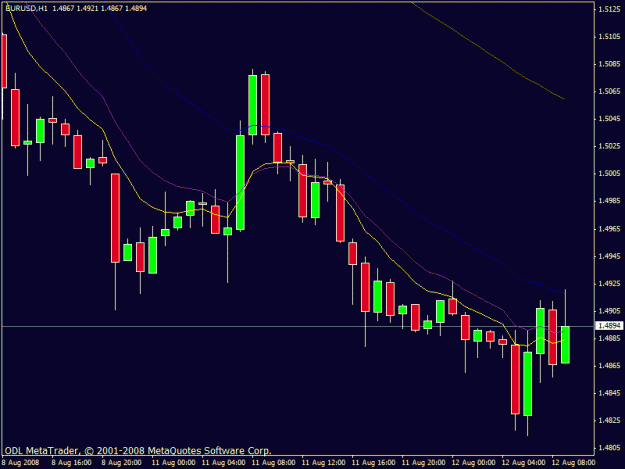Click the EURUSD,H1 chart title text
625x469 pixels.
tap(26, 8)
